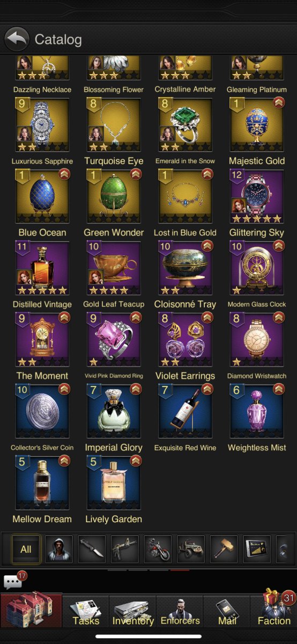Open the Lively Garden perfume item

pyautogui.click(x=114, y=482)
